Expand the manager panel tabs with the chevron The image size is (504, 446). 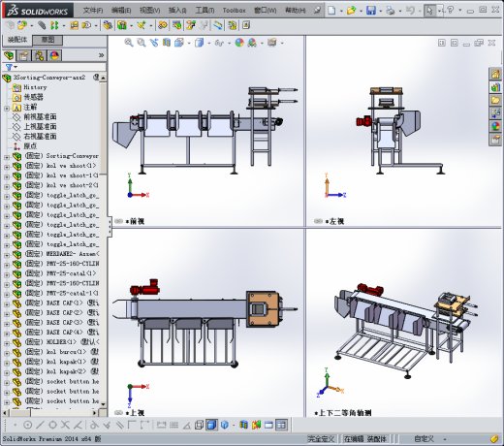click(101, 55)
